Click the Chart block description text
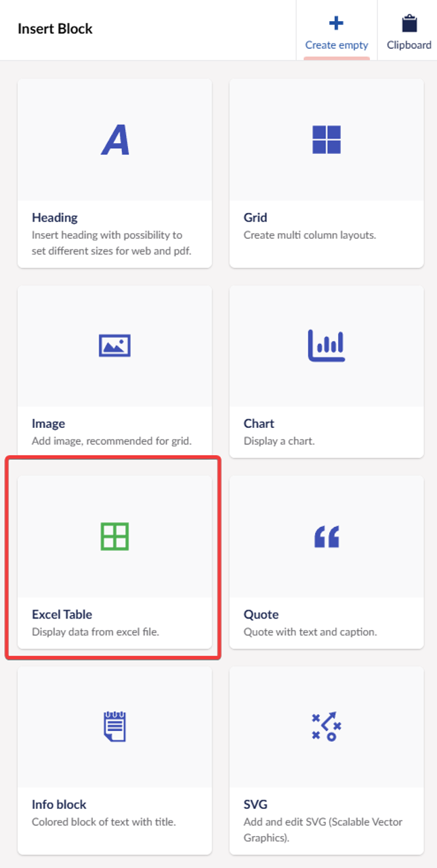Viewport: 437px width, 868px height. click(279, 441)
